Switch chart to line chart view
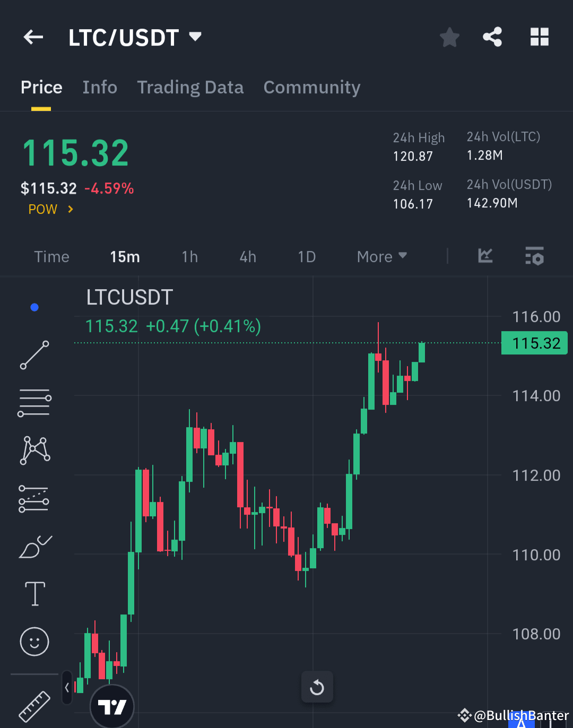 coord(484,256)
